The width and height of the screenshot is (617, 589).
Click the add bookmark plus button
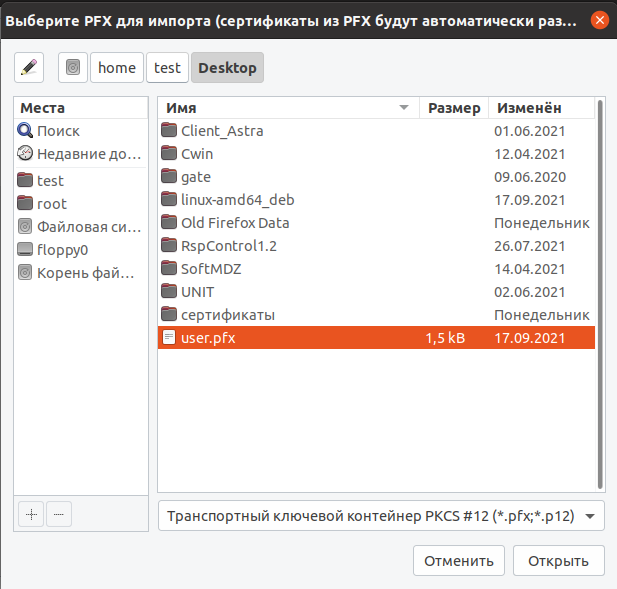tap(31, 514)
